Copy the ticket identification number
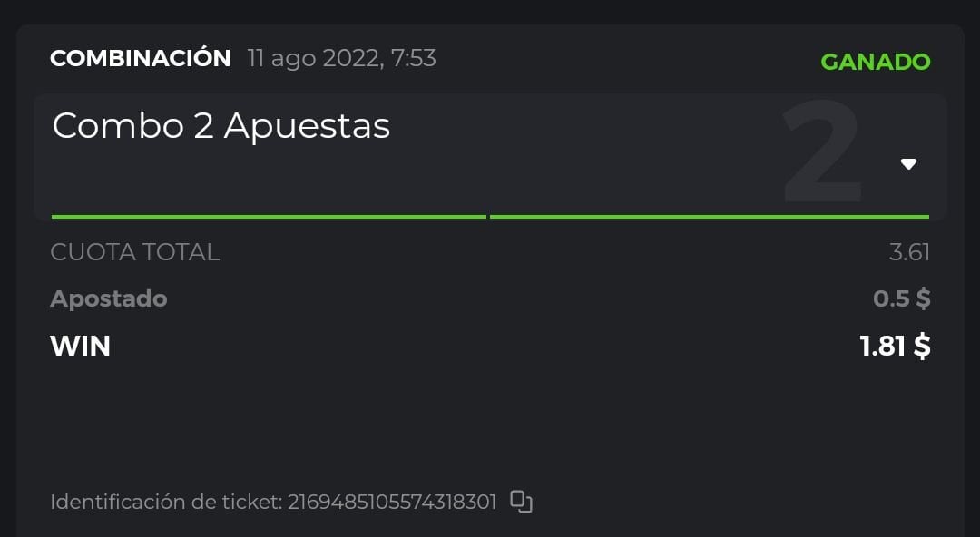 (521, 502)
